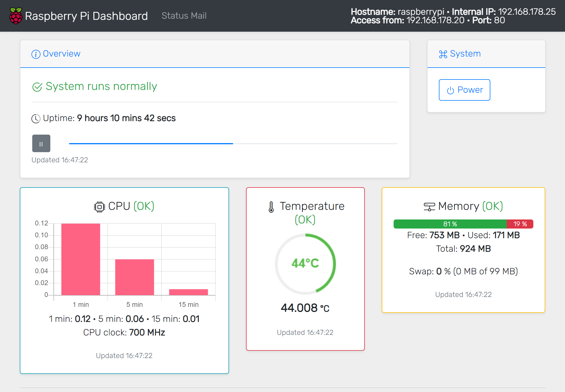Click the Memory hardware icon

click(429, 207)
